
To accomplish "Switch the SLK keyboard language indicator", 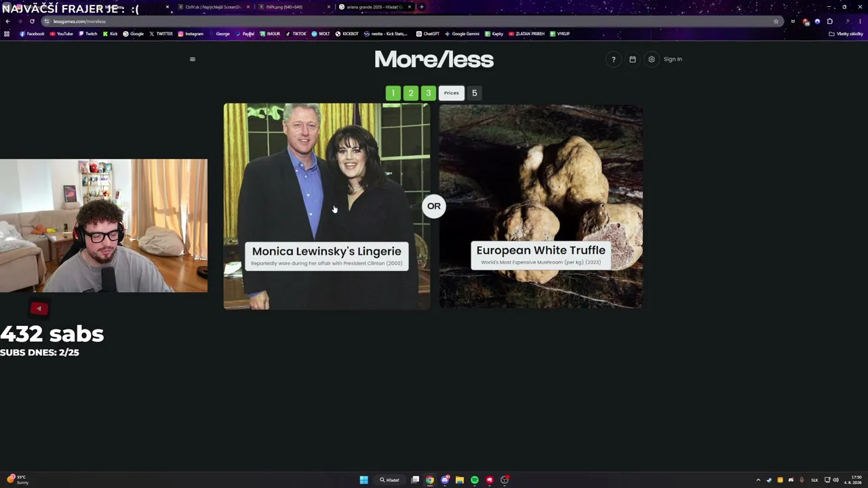I will [x=814, y=480].
